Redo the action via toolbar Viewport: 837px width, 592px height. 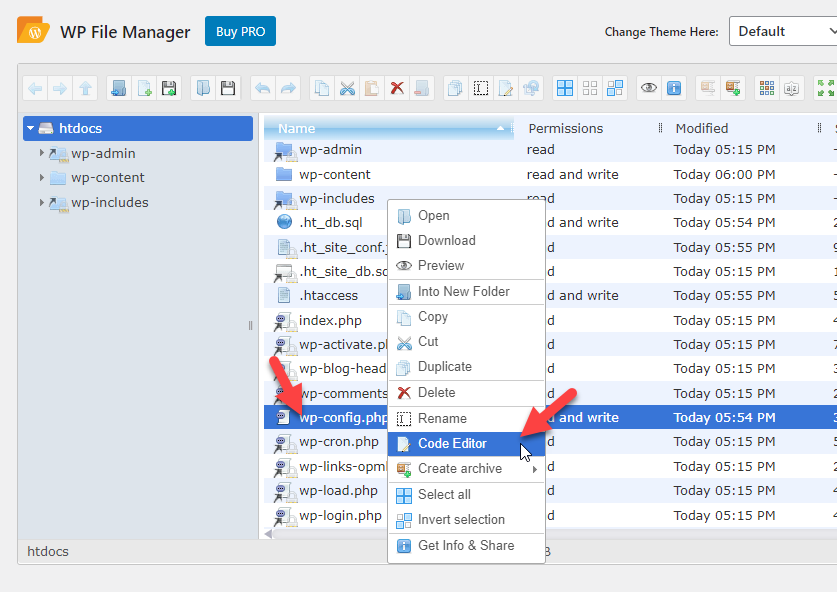tap(288, 88)
